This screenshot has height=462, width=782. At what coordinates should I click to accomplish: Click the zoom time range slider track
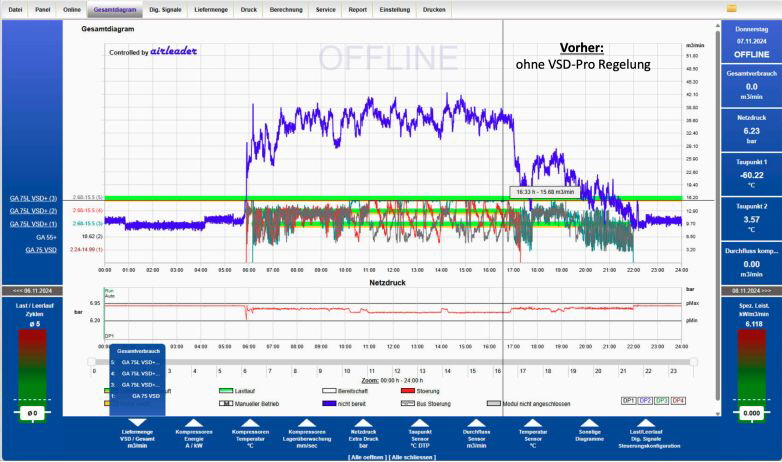tap(390, 361)
